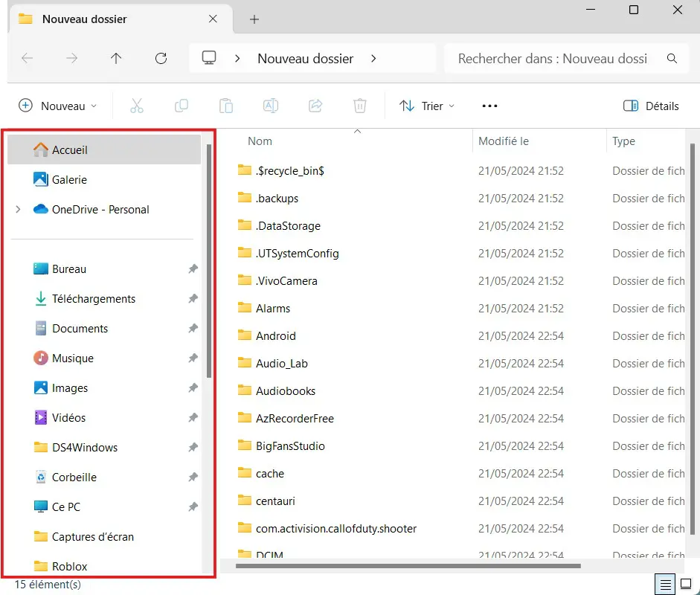Image resolution: width=700 pixels, height=595 pixels.
Task: Click chevron before Nouveau dossier in path
Action: pyautogui.click(x=237, y=59)
